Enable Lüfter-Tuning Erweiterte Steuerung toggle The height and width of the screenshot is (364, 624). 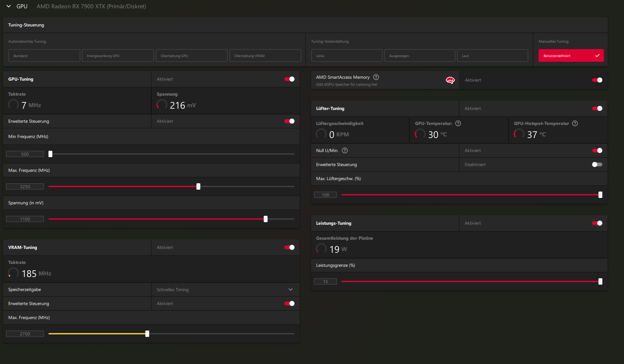pos(597,164)
